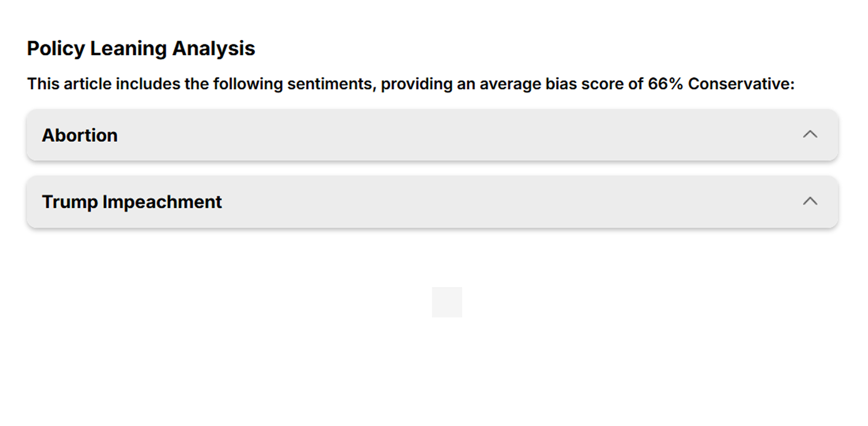Click the word "Impeachment" in the second header
Image resolution: width=868 pixels, height=426 pixels.
[162, 202]
